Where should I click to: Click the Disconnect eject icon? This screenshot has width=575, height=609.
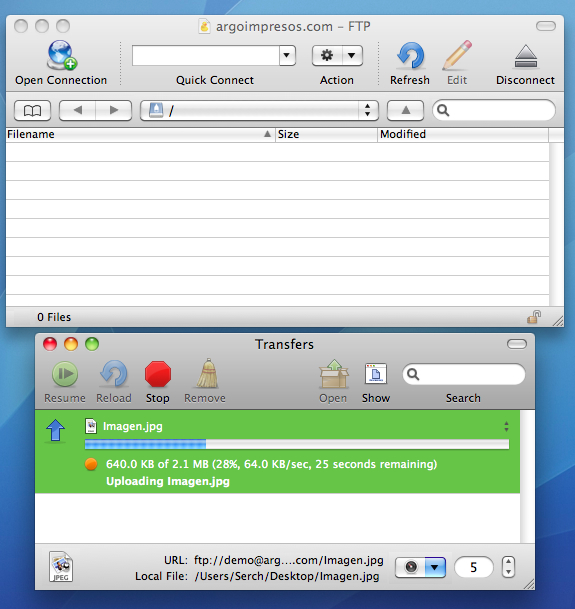pos(525,57)
